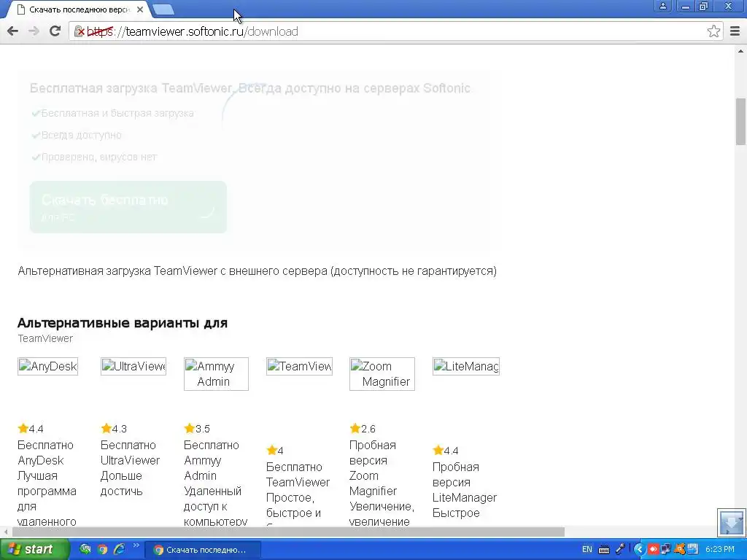Expand the quick launch chevron
747x560 pixels.
pyautogui.click(x=136, y=545)
